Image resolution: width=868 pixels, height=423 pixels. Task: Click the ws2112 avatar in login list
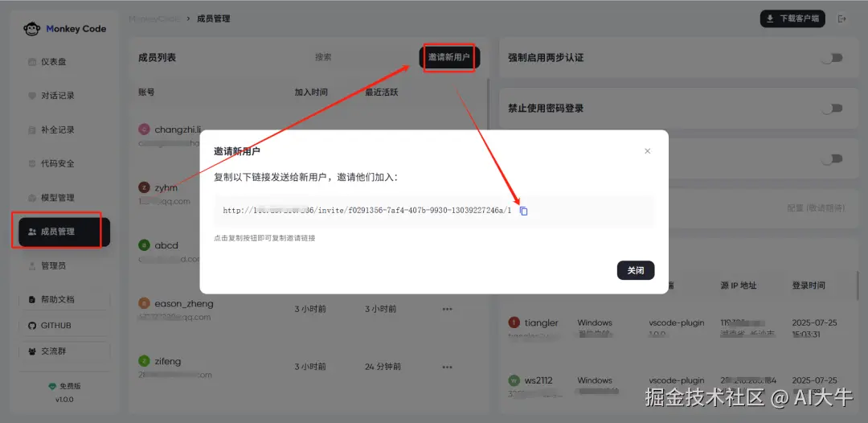click(514, 380)
